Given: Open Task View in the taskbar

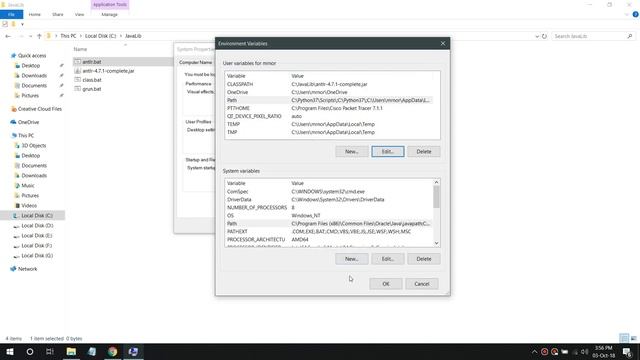Looking at the screenshot, I should [x=50, y=351].
